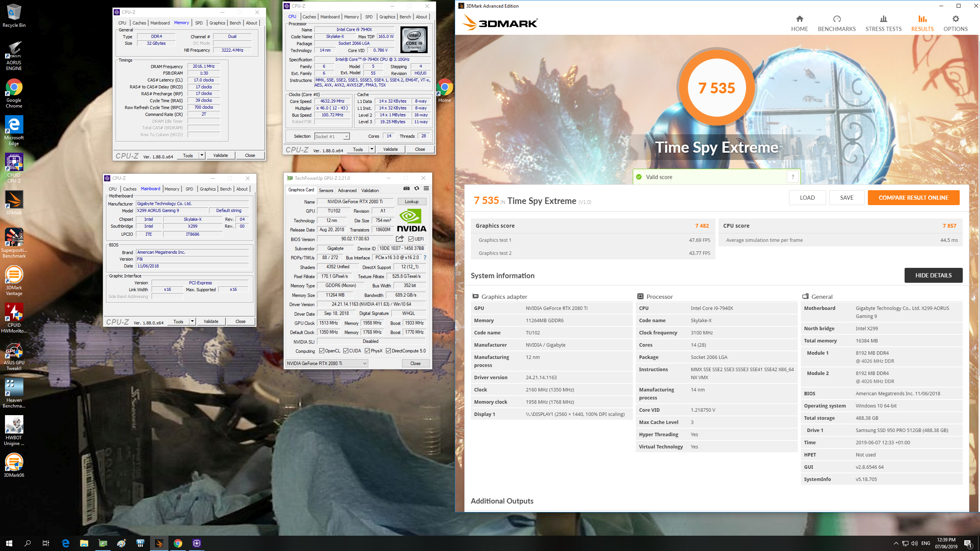Take screenshot with GPU-Z camera icon

tap(407, 189)
